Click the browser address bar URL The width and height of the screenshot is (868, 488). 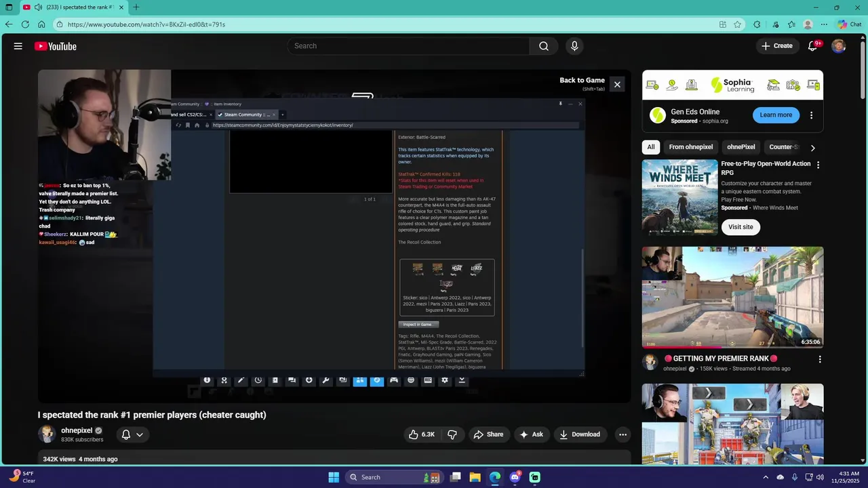(146, 24)
